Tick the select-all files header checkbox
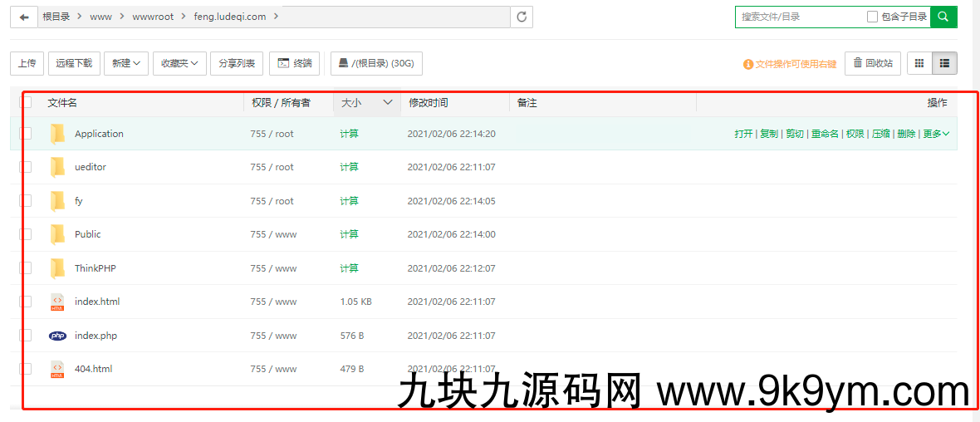 point(27,102)
